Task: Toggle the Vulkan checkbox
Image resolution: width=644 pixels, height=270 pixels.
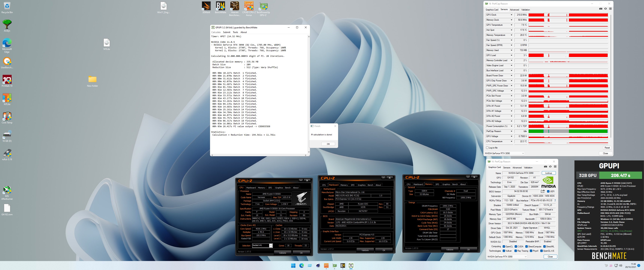Action: point(504,251)
